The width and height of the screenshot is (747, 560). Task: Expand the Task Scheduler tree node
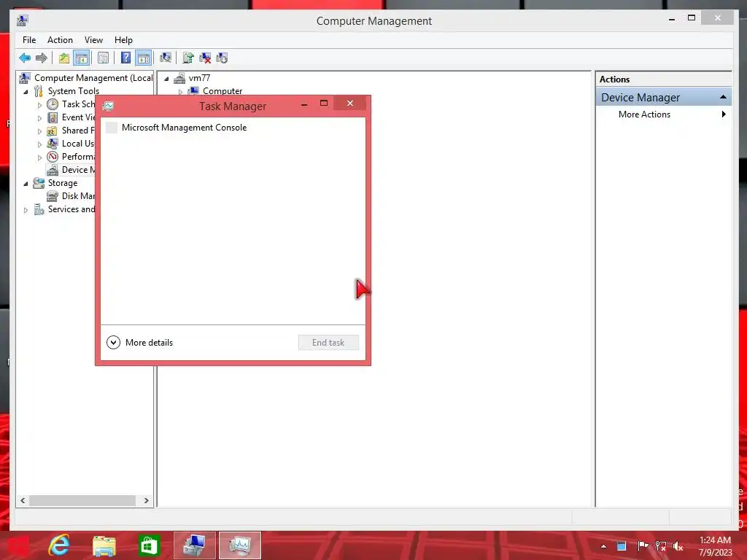point(40,105)
